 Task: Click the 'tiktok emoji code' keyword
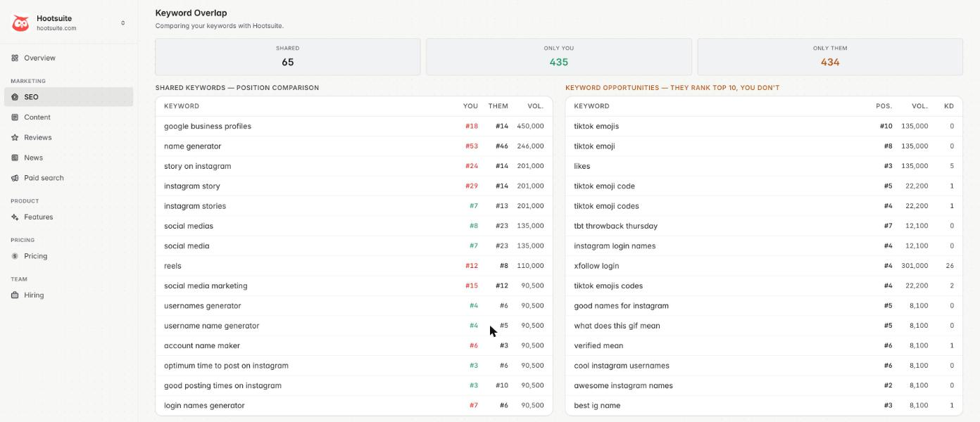point(604,186)
